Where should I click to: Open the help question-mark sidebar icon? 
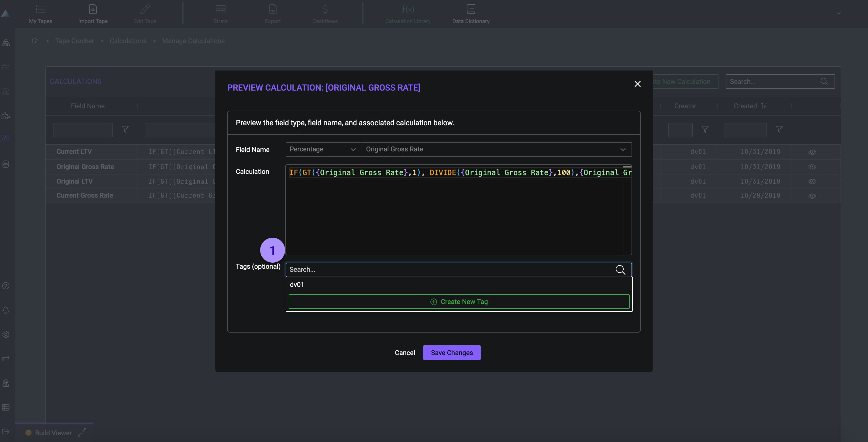pos(6,286)
